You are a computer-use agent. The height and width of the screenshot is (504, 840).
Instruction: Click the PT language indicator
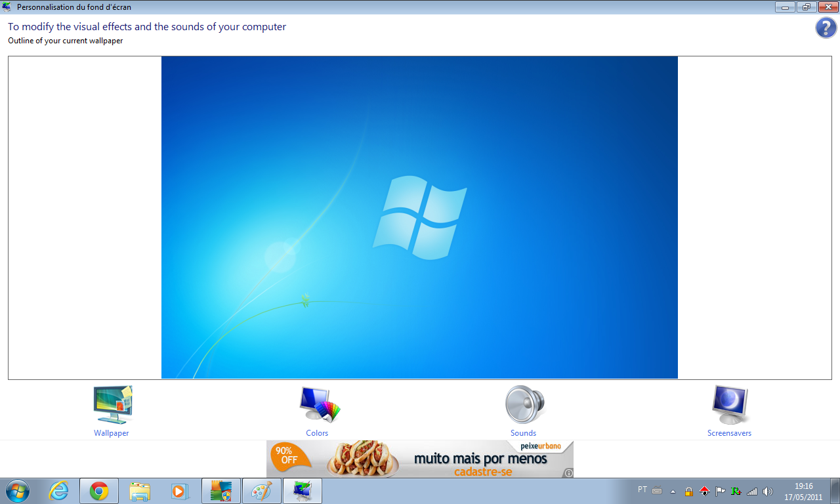pyautogui.click(x=642, y=490)
